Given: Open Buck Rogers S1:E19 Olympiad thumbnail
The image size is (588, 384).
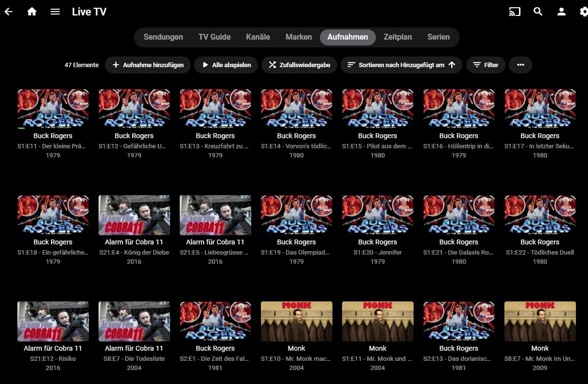Looking at the screenshot, I should [297, 215].
